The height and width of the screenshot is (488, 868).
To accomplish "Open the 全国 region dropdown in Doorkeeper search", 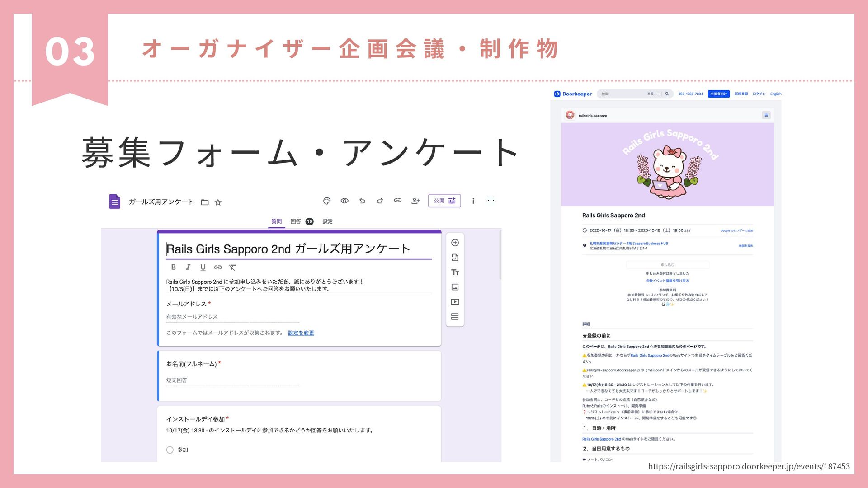I will click(x=653, y=94).
